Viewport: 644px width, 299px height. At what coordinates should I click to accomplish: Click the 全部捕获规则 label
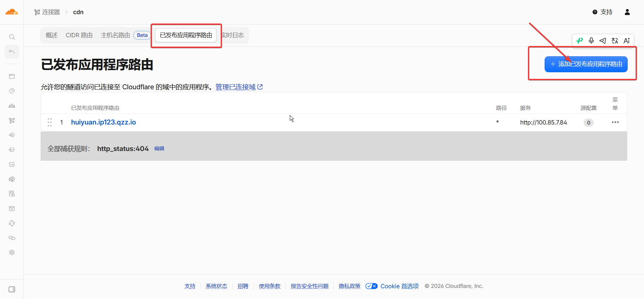[69, 149]
